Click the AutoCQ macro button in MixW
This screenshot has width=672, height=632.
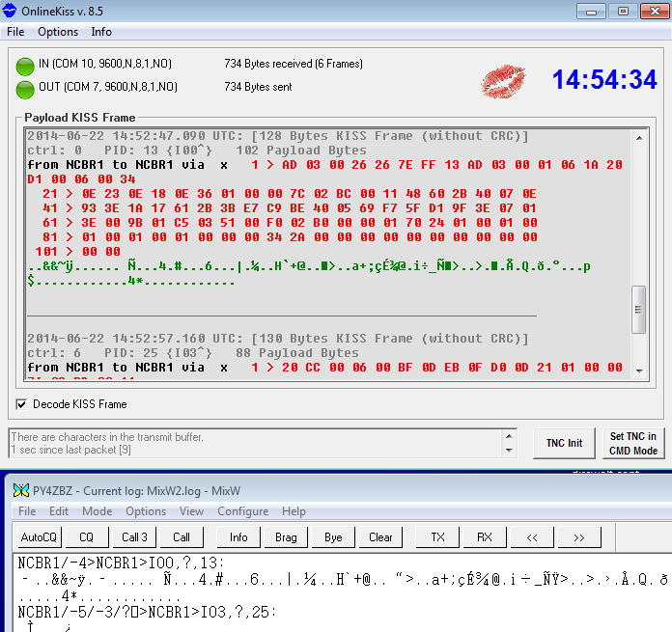coord(39,536)
